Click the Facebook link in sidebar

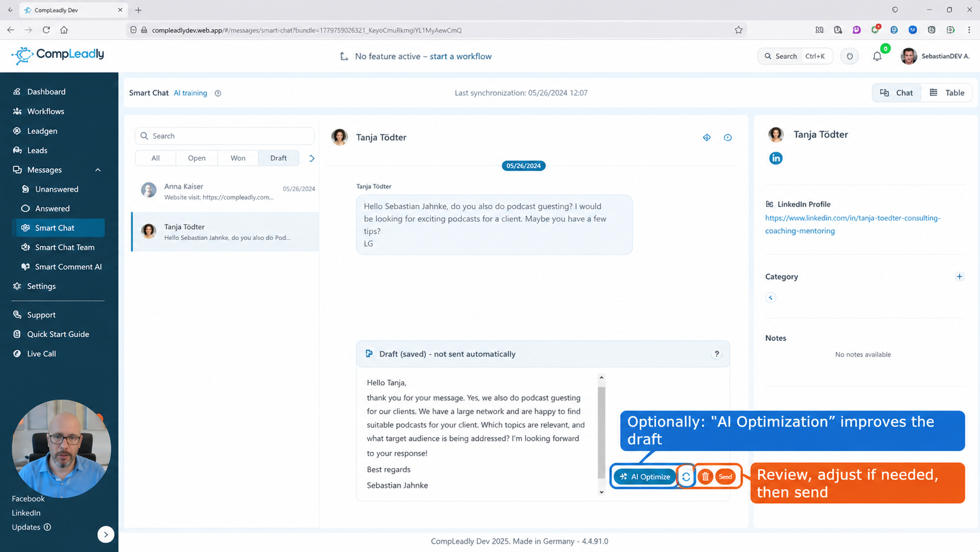[28, 499]
